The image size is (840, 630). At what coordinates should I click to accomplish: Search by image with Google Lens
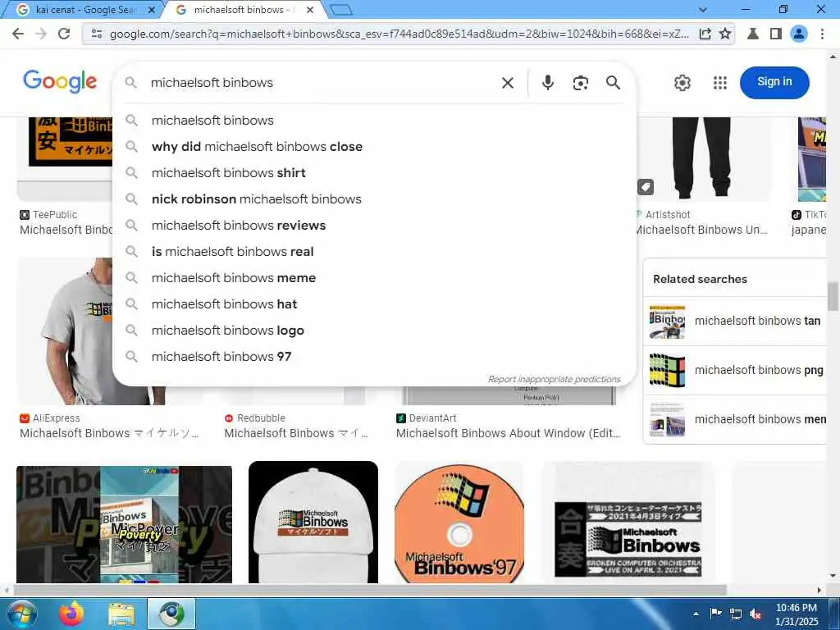tap(580, 83)
